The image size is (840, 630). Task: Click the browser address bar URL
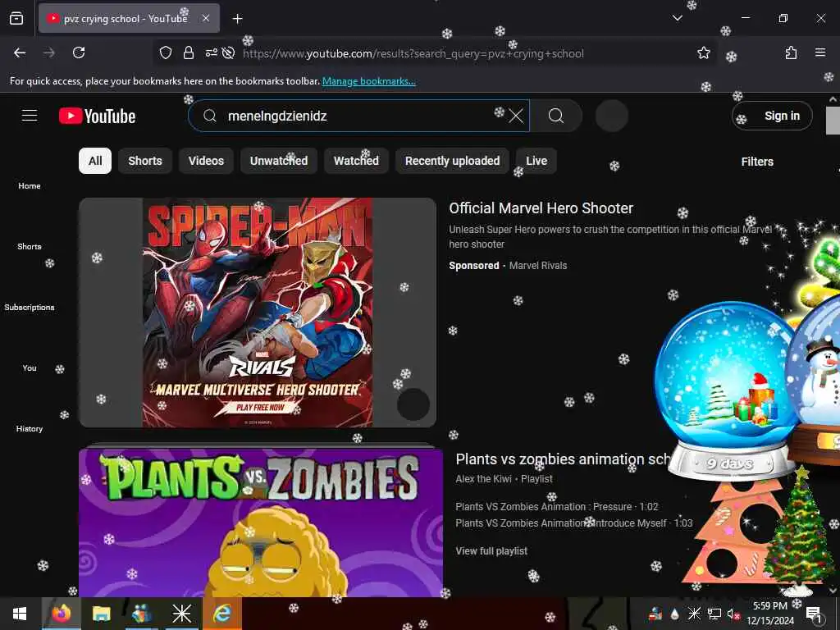click(413, 53)
